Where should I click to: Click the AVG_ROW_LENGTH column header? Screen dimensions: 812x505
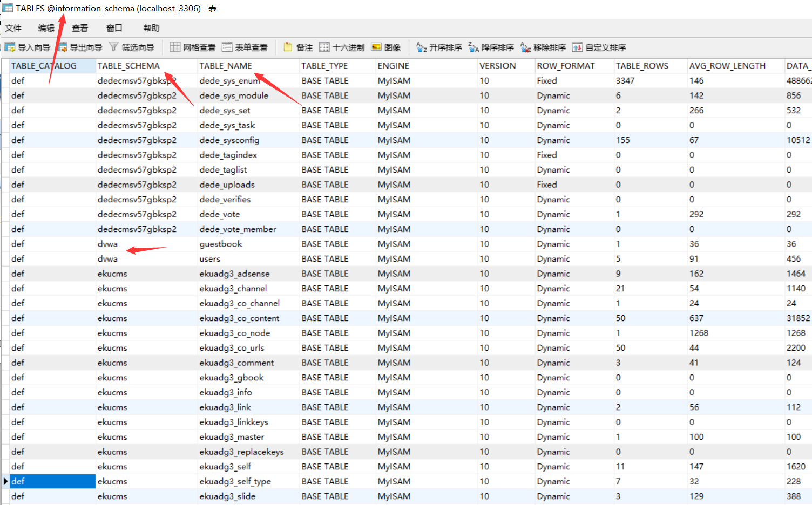coord(736,66)
